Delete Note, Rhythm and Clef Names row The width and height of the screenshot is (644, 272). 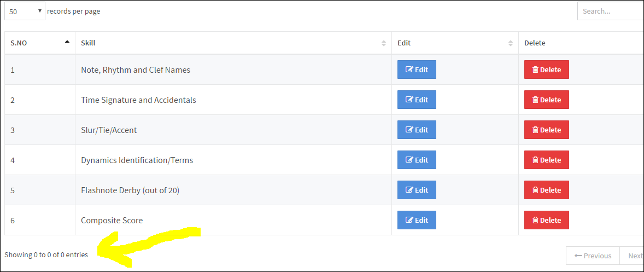[x=546, y=70]
